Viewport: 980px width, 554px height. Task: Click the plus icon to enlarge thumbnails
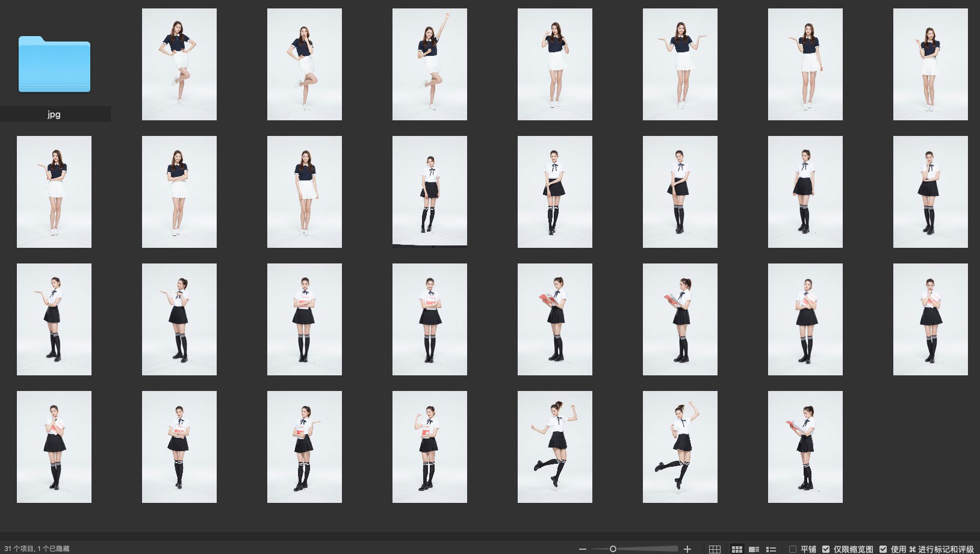tap(687, 549)
